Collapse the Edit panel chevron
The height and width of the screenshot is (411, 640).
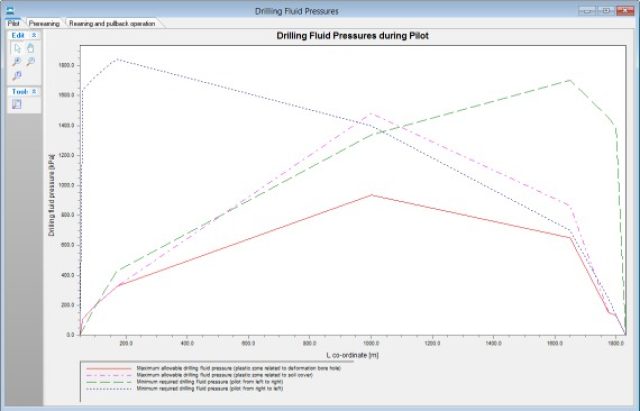point(34,34)
